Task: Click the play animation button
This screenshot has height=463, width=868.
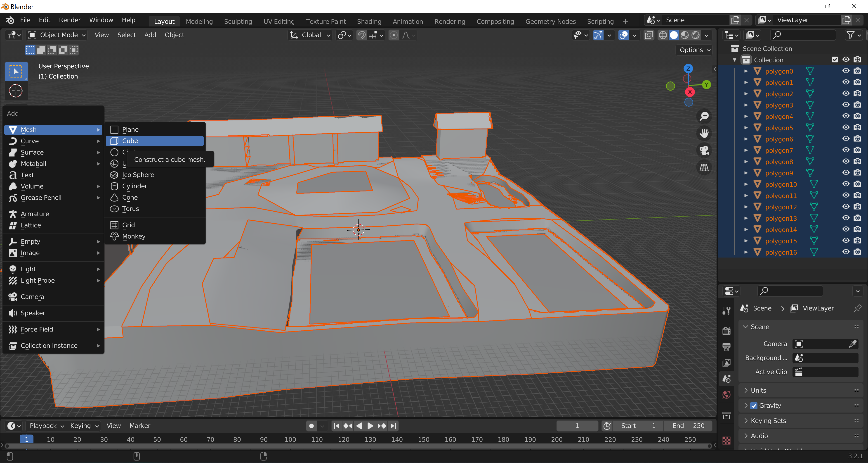Action: coord(370,426)
